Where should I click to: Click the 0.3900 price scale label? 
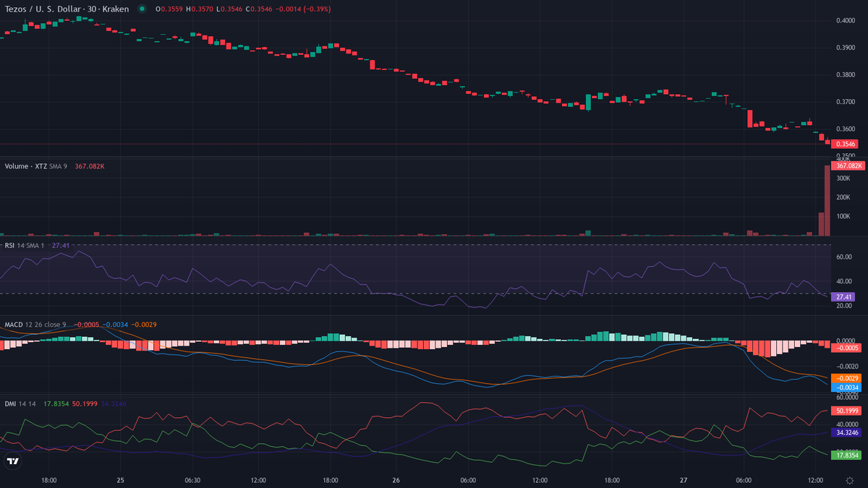(845, 48)
